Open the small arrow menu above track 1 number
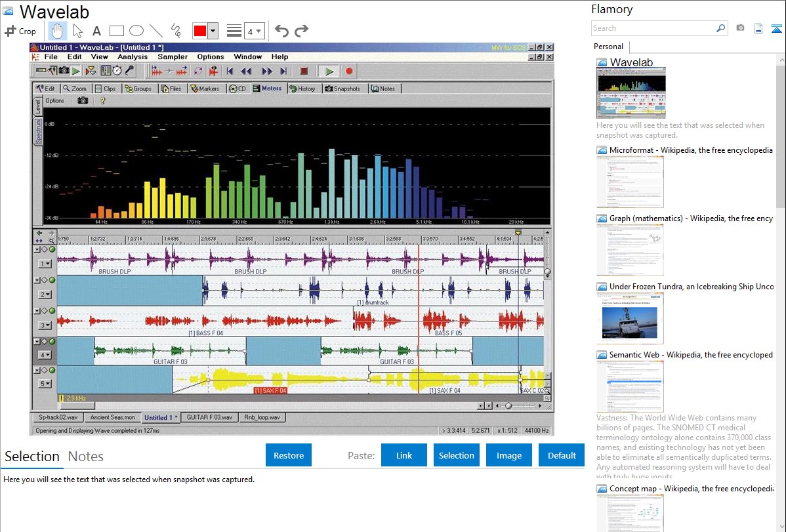 point(37,249)
